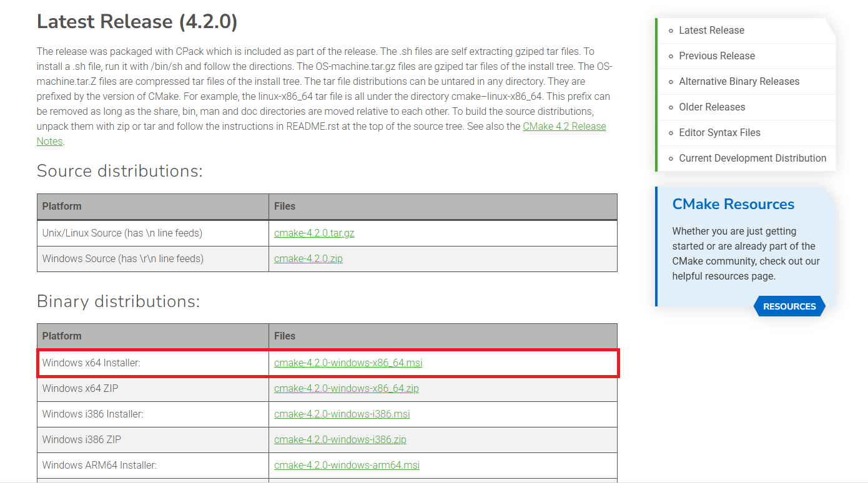Select the Windows x64 Installer cell
The image size is (868, 483).
153,363
